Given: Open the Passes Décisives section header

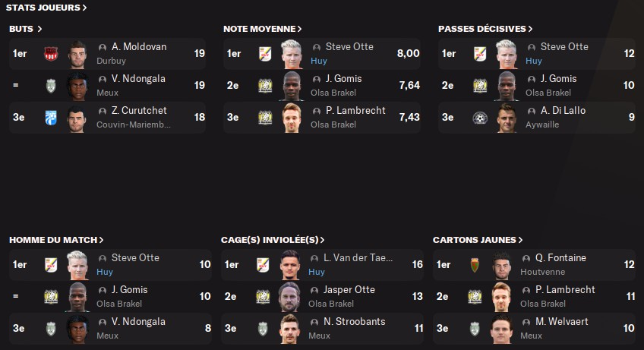Looking at the screenshot, I should click(485, 29).
